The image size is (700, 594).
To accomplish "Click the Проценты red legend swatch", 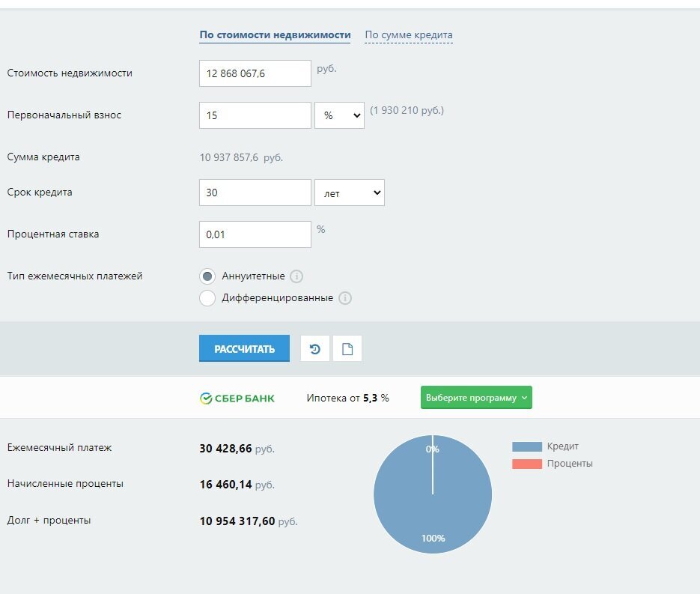I will (x=527, y=464).
